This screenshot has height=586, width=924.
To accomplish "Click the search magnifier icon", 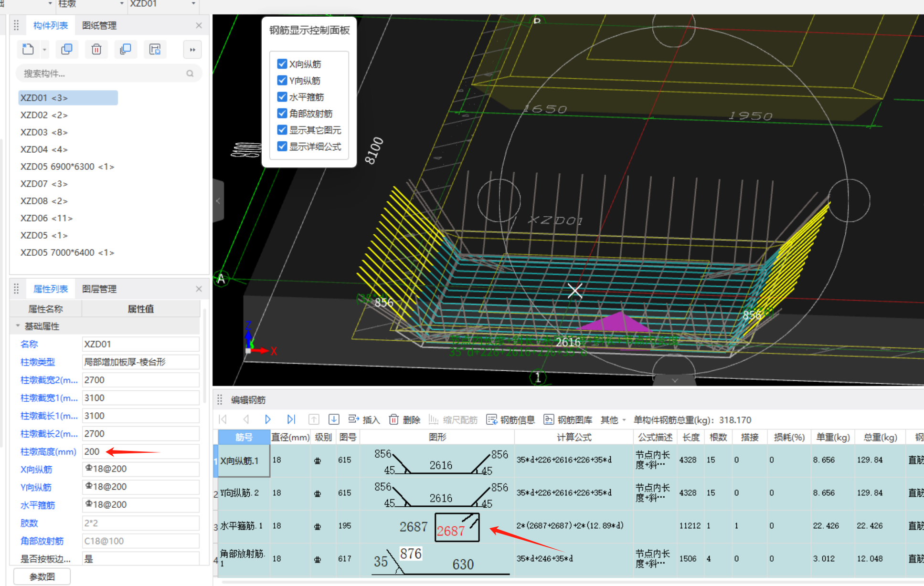I will tap(190, 73).
